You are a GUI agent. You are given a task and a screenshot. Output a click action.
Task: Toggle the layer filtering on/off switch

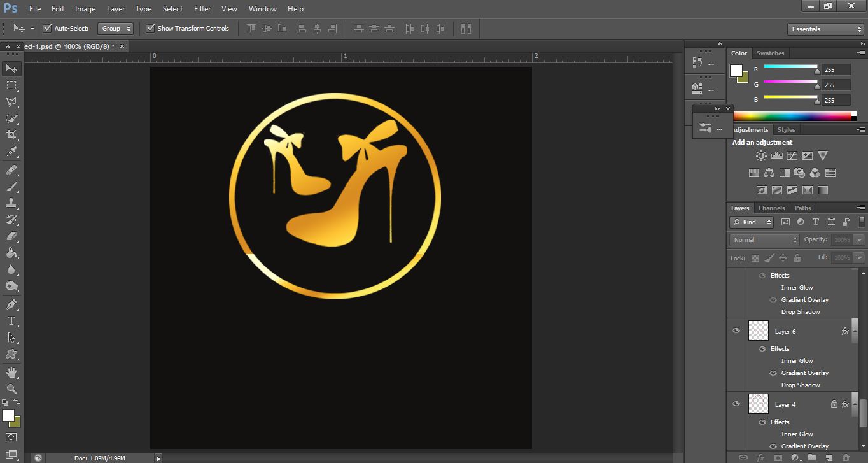(x=862, y=222)
